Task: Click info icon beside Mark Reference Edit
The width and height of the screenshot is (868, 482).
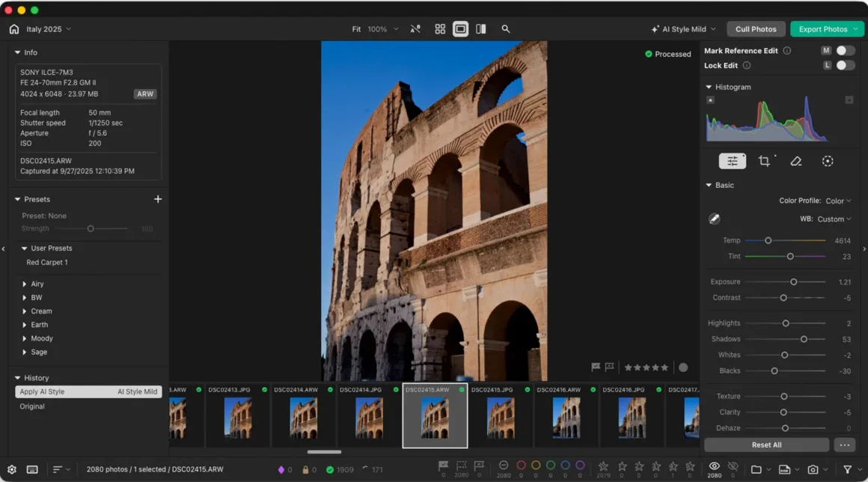Action: (786, 50)
